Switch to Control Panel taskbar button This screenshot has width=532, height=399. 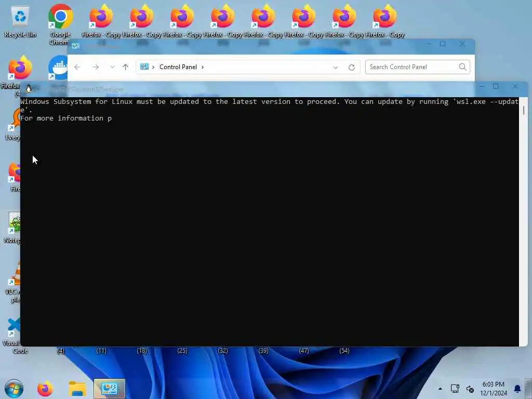(x=109, y=389)
